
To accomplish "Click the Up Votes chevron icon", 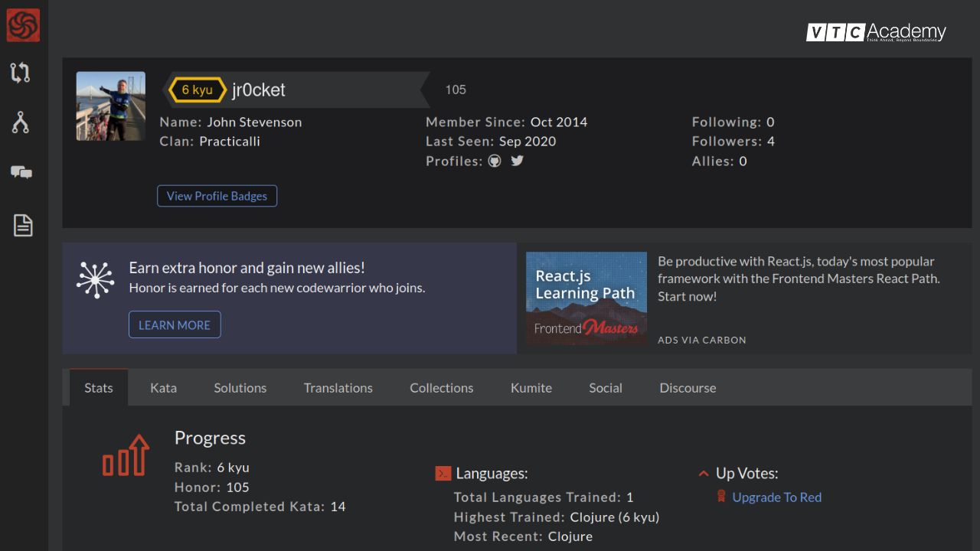I will (703, 474).
